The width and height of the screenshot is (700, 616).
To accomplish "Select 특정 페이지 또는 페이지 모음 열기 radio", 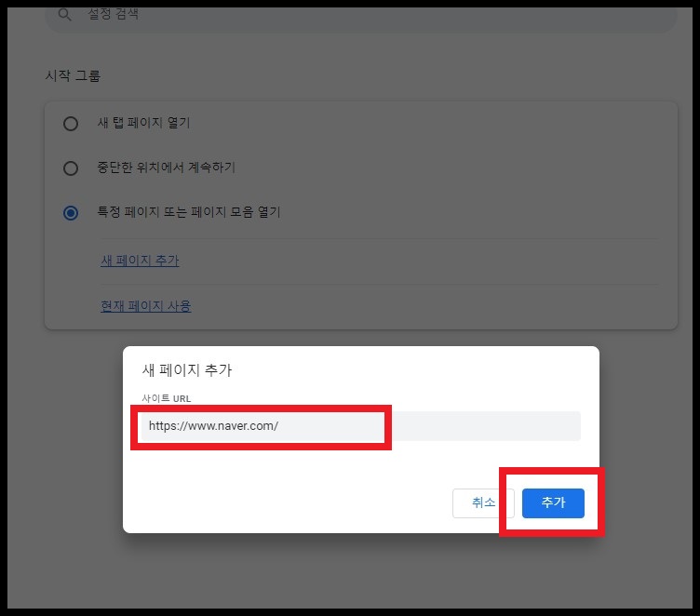I will [71, 213].
